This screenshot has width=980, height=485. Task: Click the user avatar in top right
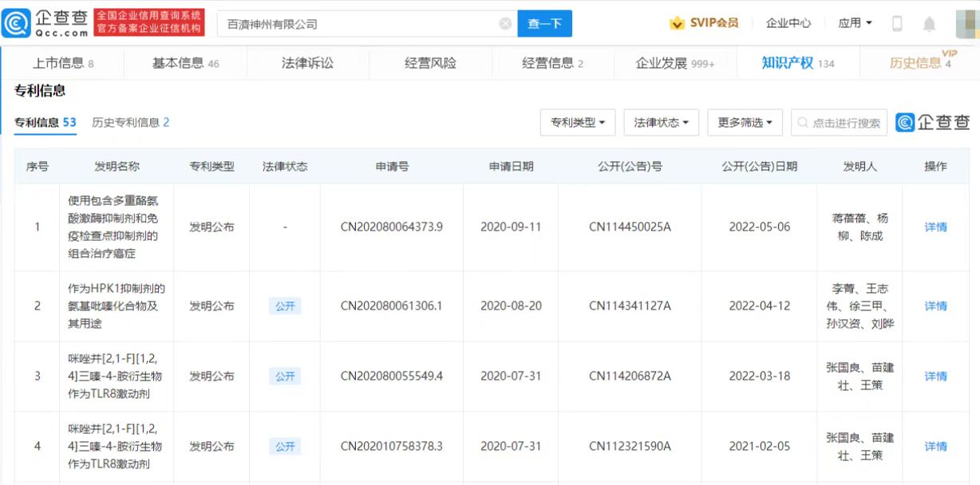click(966, 24)
